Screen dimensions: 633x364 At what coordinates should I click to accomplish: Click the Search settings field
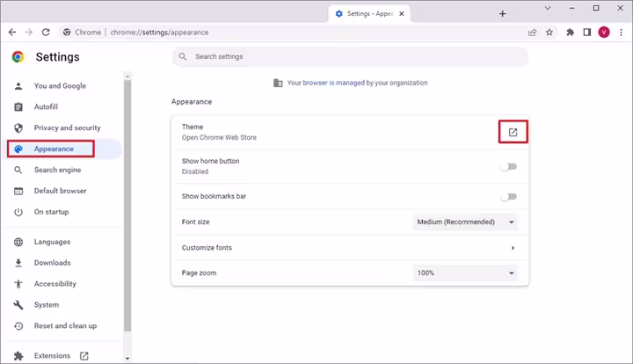[352, 57]
